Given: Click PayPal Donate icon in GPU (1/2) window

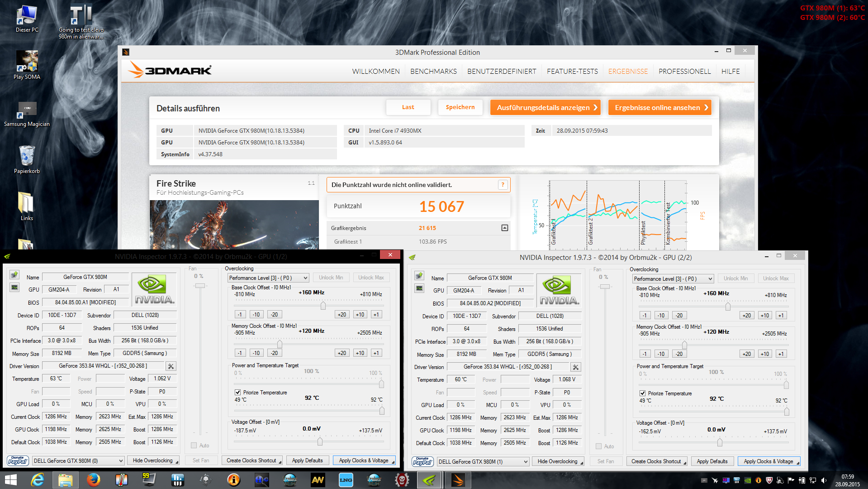Looking at the screenshot, I should tap(18, 460).
